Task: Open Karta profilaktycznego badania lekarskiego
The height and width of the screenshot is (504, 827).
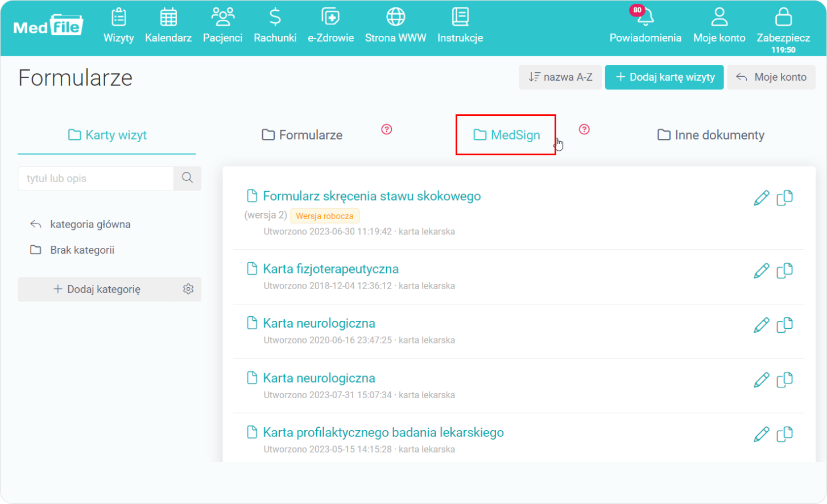Action: 383,432
